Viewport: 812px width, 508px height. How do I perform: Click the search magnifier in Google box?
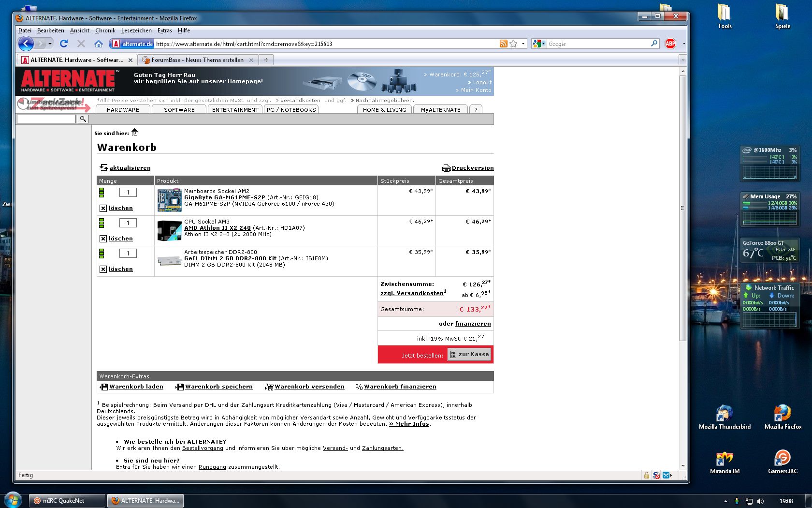click(x=654, y=44)
